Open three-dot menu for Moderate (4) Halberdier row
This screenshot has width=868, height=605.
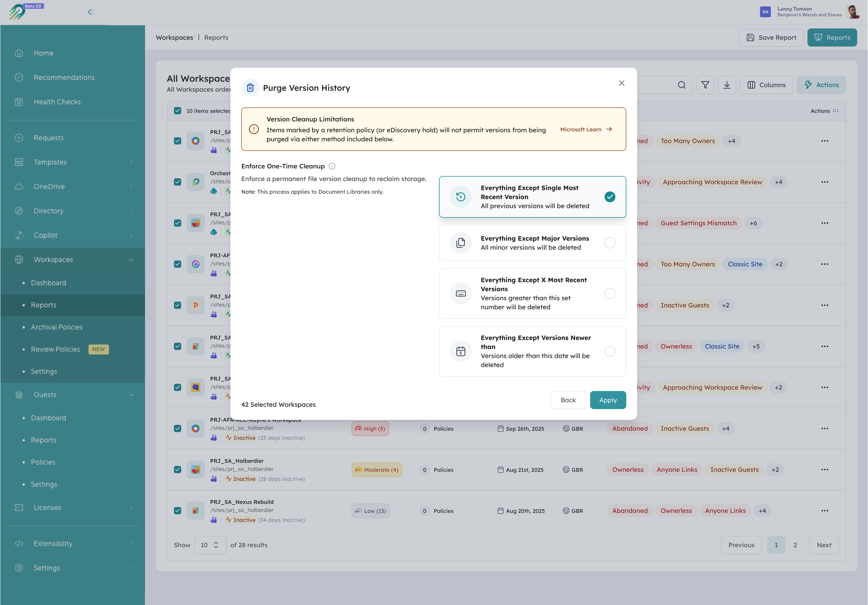(x=825, y=469)
